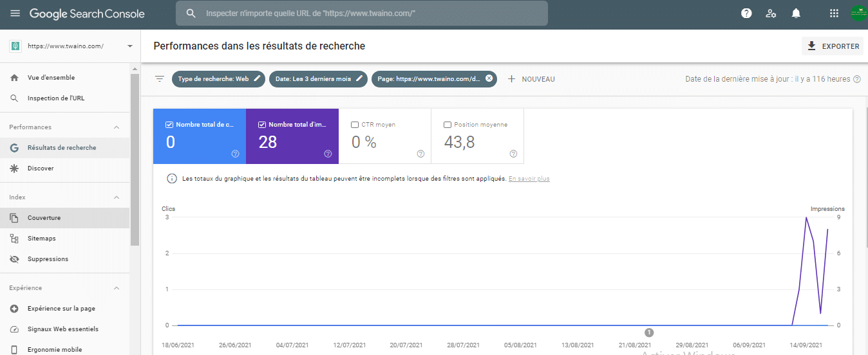Click the Discover asterisk icon
Image resolution: width=868 pixels, height=355 pixels.
pos(14,168)
